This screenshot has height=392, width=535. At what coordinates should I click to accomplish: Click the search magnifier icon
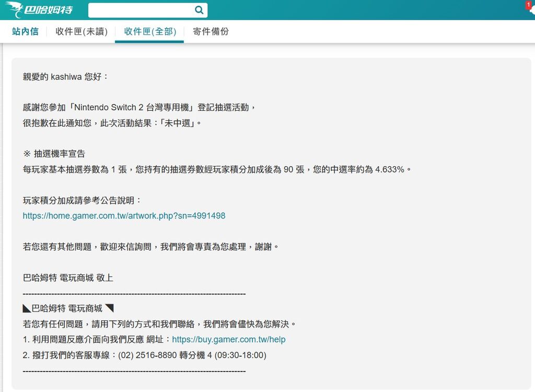click(x=199, y=10)
